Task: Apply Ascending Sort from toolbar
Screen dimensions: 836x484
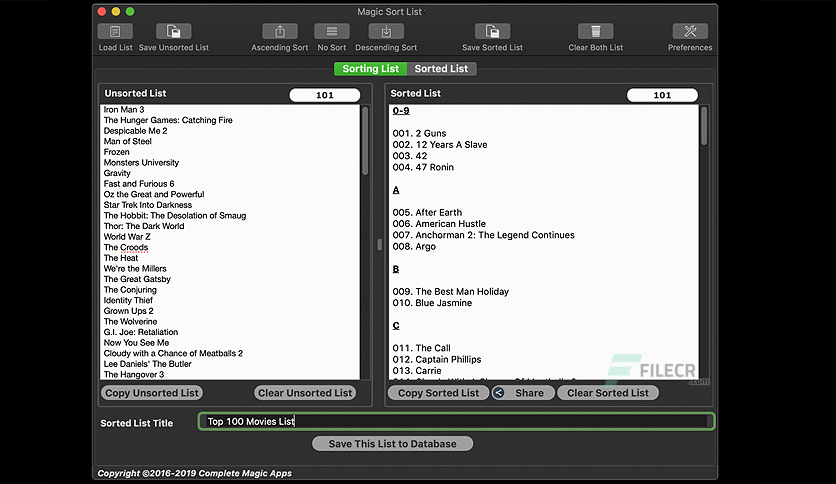Action: click(x=279, y=31)
